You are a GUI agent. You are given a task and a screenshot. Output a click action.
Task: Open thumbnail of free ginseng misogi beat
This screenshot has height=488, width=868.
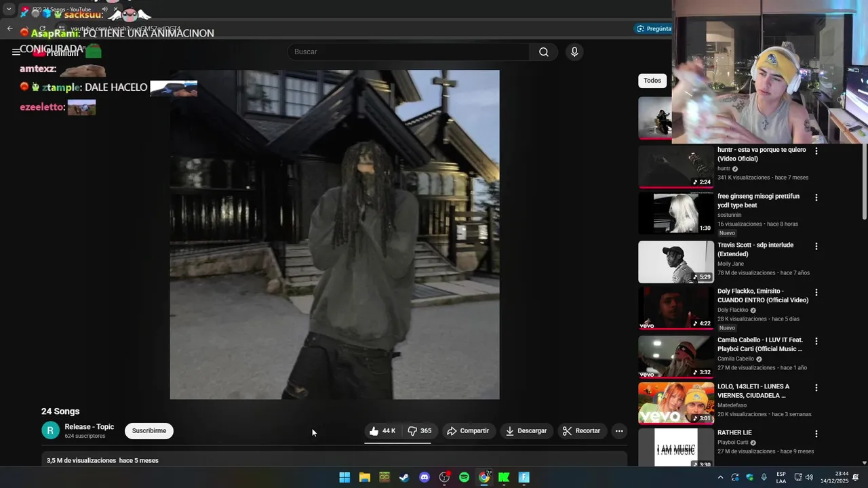[x=676, y=213]
